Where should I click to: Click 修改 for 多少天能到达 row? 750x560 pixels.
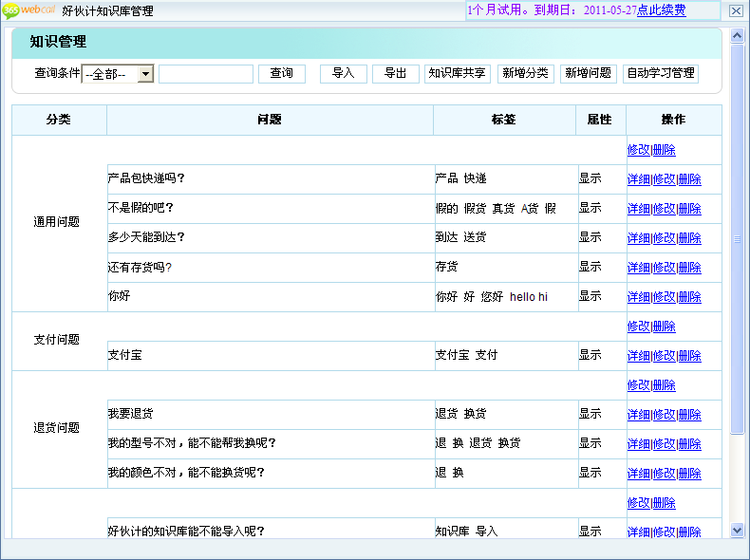pos(665,238)
